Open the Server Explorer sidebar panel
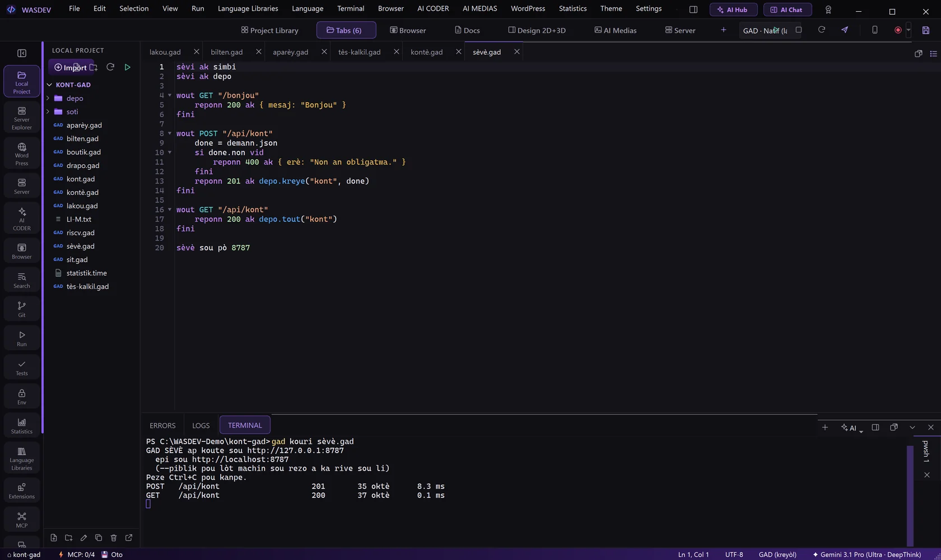941x560 pixels. (22, 118)
